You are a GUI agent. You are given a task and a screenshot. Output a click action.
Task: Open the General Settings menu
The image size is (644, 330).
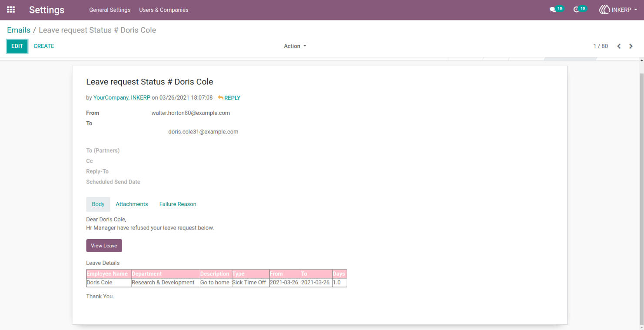110,10
